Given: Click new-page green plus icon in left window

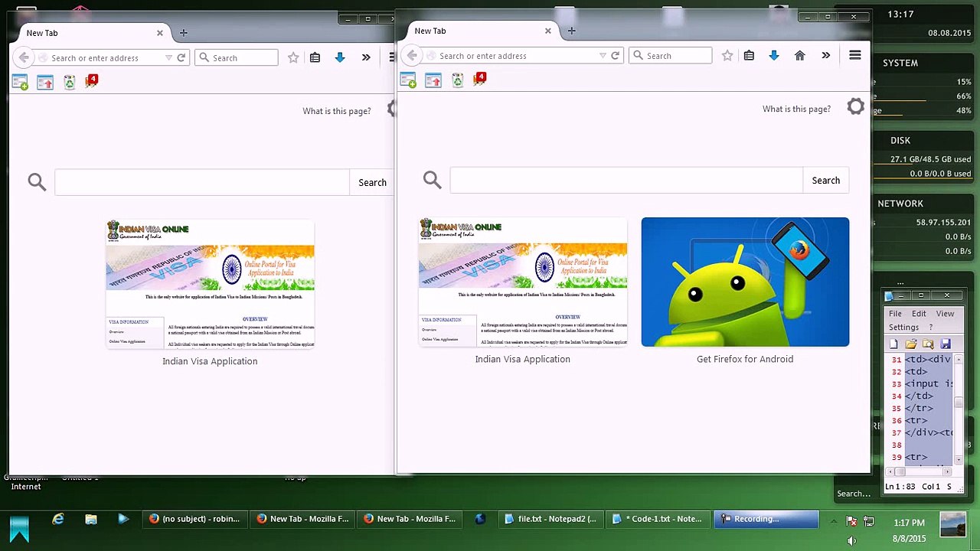Looking at the screenshot, I should point(20,81).
